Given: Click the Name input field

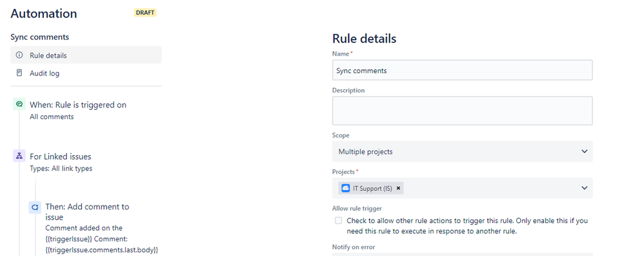Looking at the screenshot, I should [x=462, y=70].
